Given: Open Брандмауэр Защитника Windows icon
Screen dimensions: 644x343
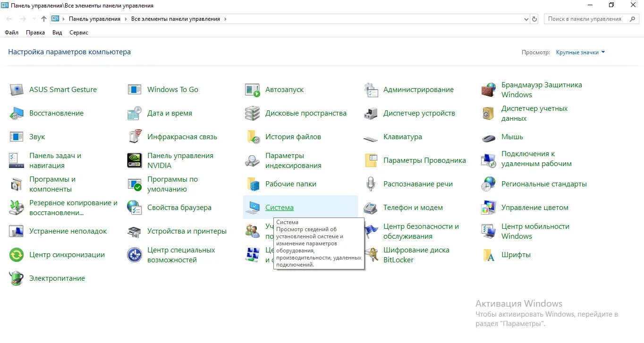Looking at the screenshot, I should coord(489,90).
